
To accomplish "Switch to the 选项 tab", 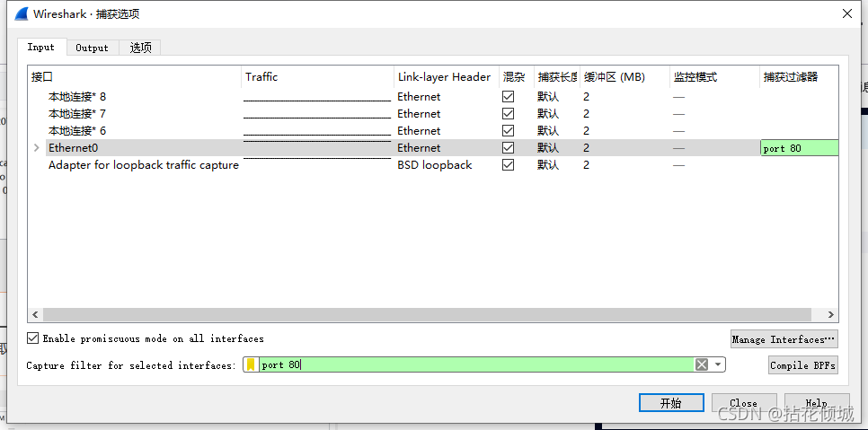I will [x=140, y=48].
